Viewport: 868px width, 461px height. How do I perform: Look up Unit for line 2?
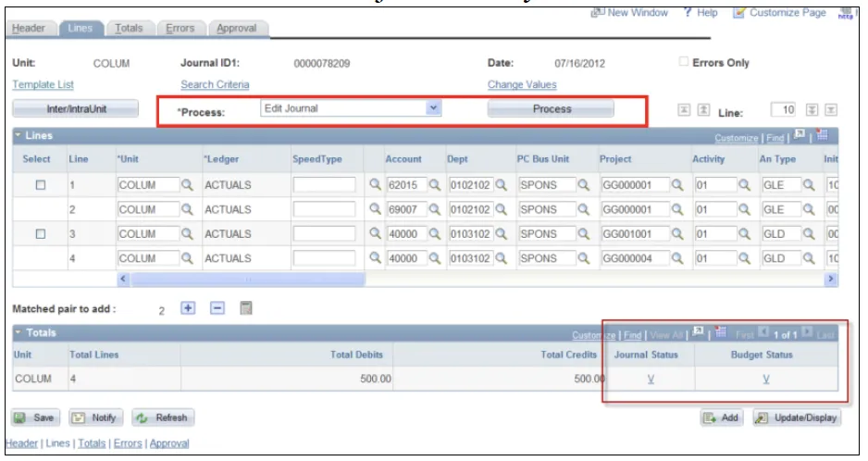click(x=187, y=209)
